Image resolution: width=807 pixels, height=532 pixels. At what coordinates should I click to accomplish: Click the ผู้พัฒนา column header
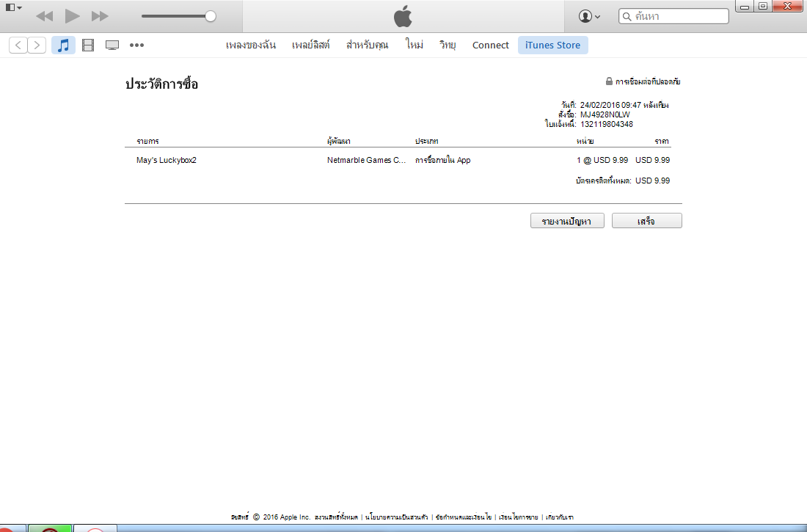339,141
